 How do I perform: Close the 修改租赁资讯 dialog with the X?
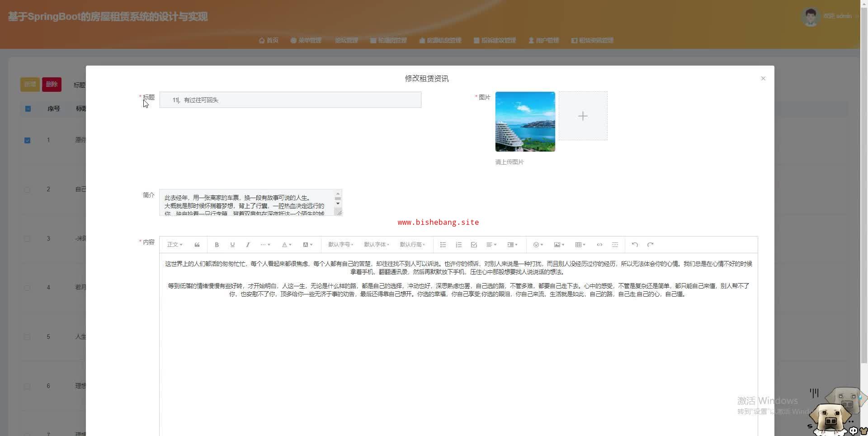tap(763, 78)
